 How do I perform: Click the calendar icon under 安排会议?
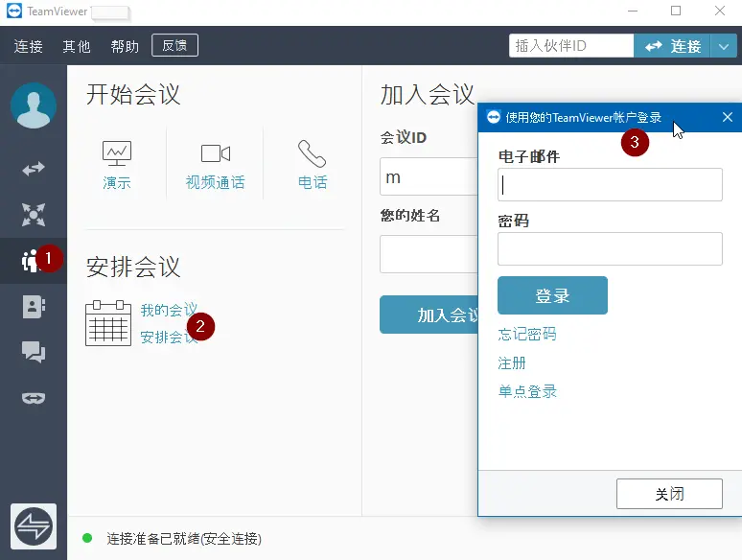[108, 323]
